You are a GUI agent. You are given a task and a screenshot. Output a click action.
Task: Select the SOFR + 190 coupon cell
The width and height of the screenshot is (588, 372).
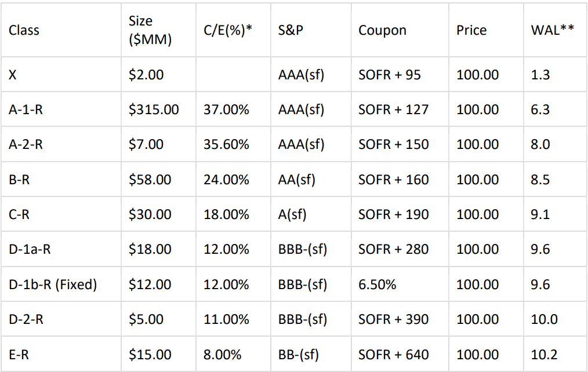pos(393,214)
